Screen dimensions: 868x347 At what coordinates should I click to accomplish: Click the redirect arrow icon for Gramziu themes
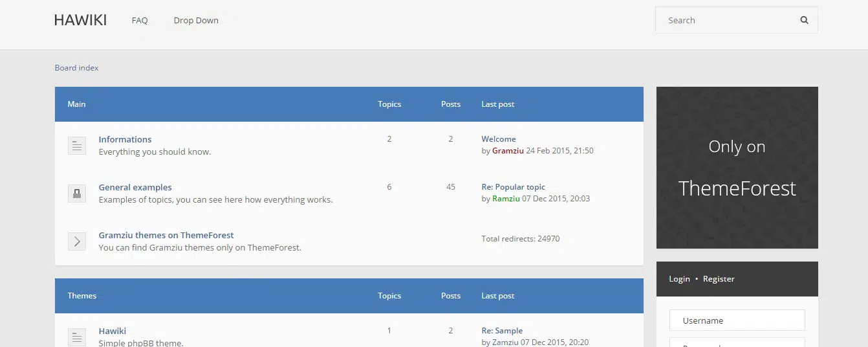[77, 241]
